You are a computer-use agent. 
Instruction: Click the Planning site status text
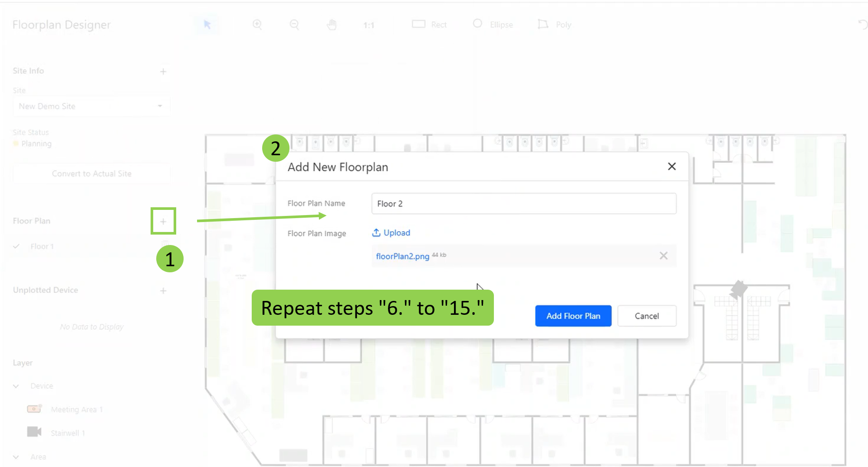tap(36, 144)
